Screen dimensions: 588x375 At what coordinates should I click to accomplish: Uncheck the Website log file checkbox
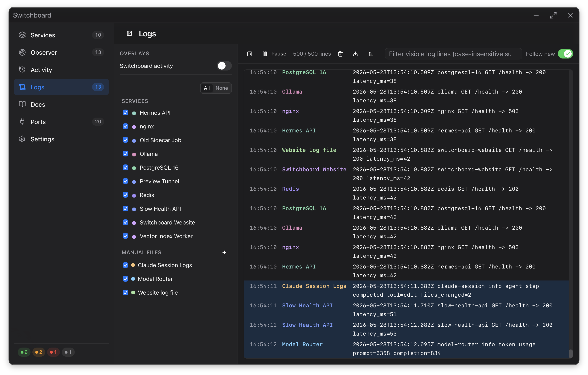click(x=125, y=292)
